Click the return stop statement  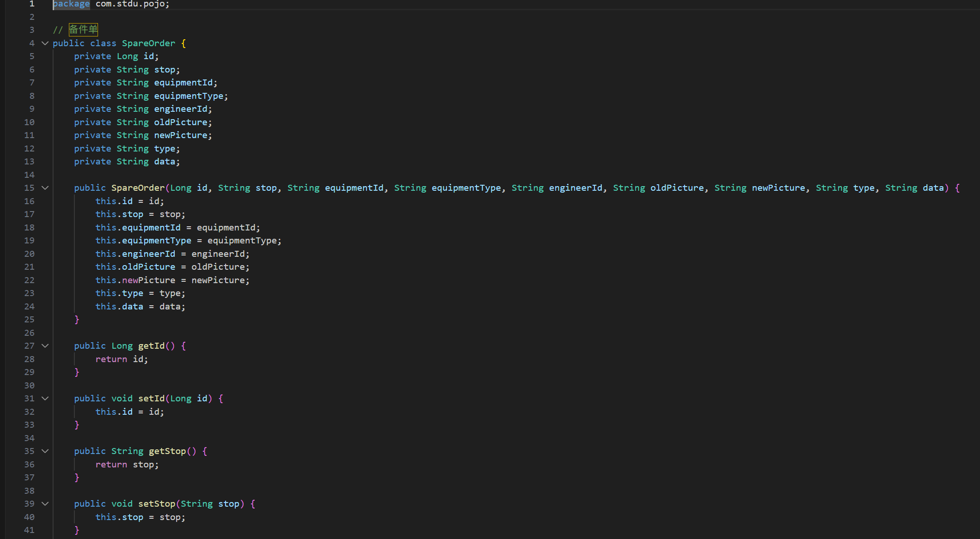click(127, 465)
